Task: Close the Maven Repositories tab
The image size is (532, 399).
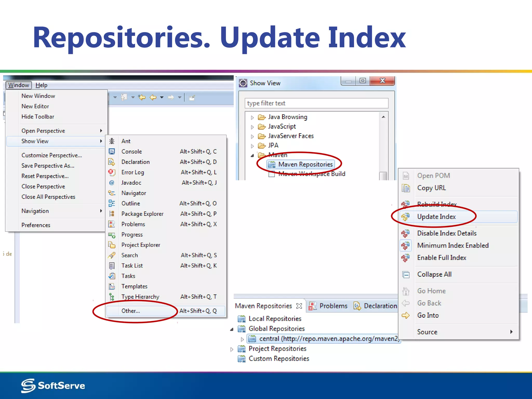Action: point(299,306)
